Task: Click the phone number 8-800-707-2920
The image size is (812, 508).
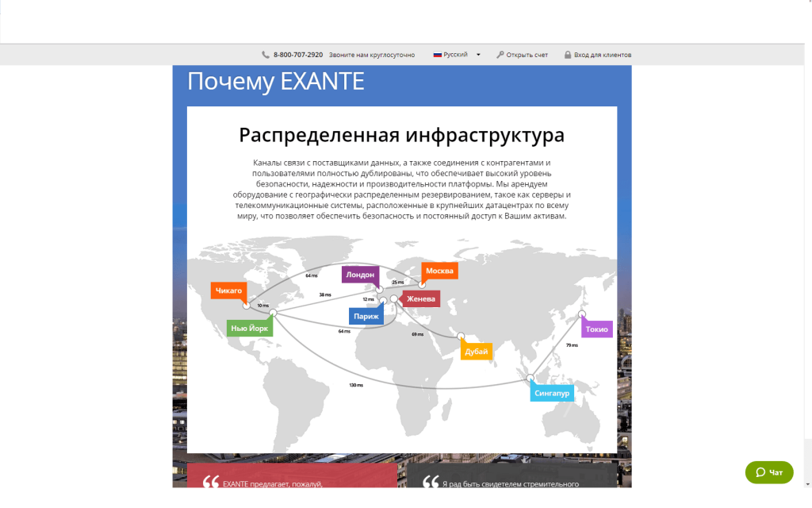Action: tap(298, 55)
